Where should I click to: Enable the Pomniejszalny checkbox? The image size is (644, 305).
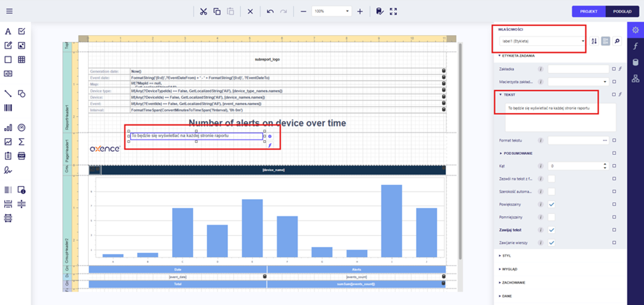(551, 217)
